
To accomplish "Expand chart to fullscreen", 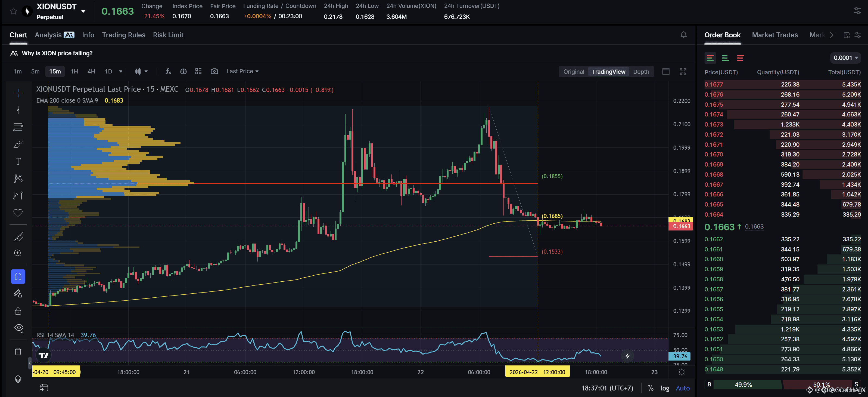I will point(683,72).
